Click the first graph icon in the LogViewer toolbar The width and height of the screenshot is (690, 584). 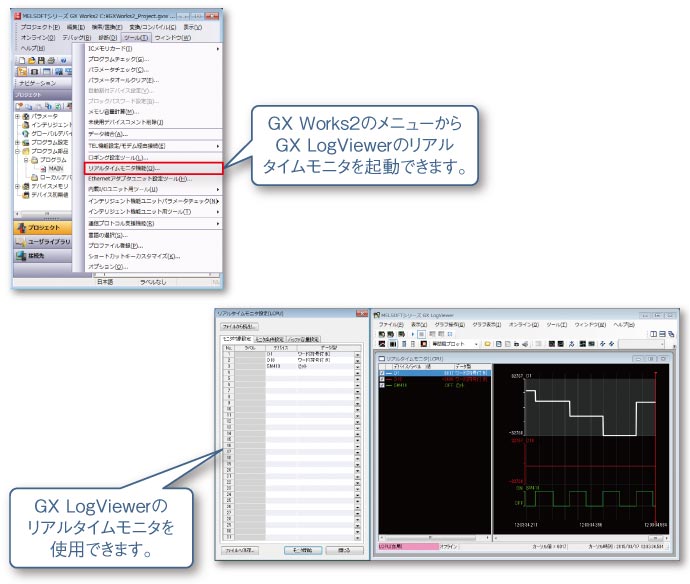click(x=380, y=344)
